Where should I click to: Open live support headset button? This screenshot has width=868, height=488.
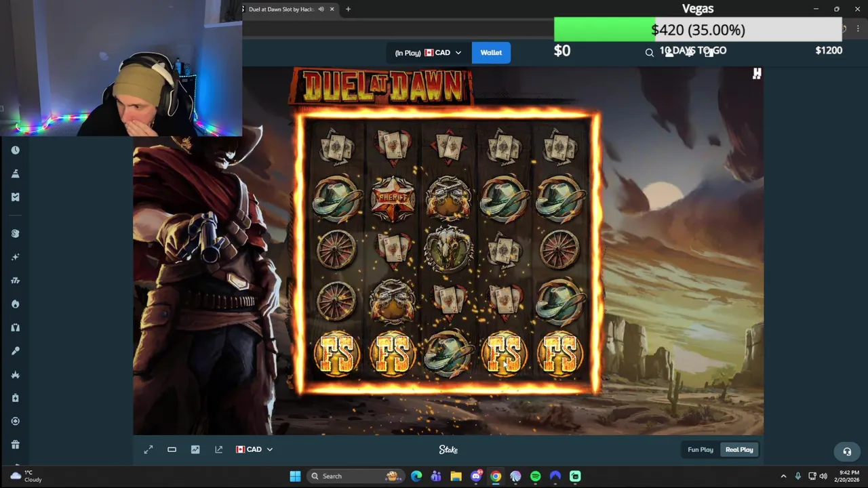(x=846, y=451)
